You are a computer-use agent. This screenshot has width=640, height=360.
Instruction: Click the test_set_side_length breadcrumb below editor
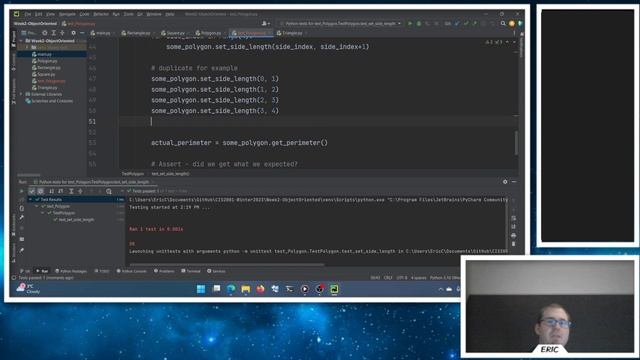(x=170, y=174)
